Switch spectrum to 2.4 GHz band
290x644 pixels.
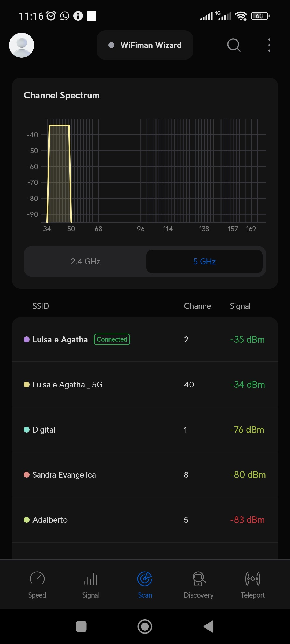pos(85,261)
